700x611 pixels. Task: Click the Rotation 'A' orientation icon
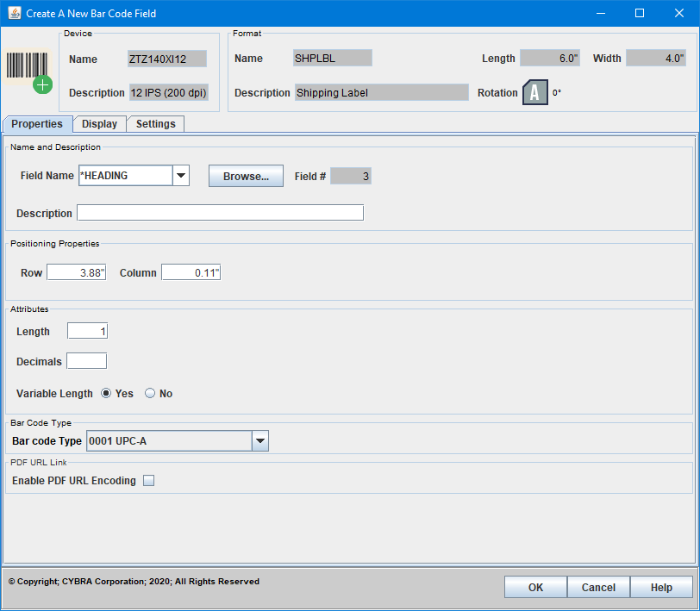[534, 92]
